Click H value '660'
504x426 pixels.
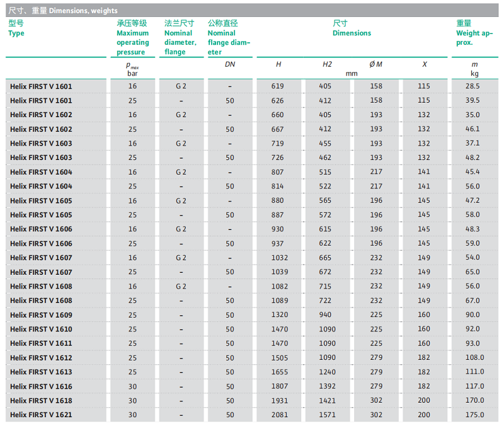pyautogui.click(x=277, y=115)
